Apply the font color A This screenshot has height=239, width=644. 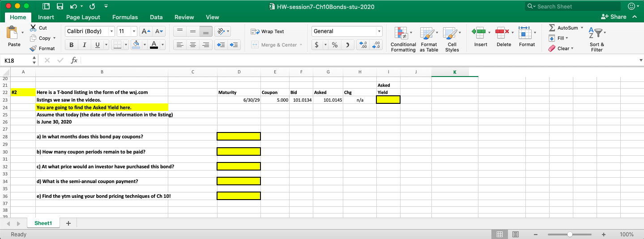click(154, 45)
